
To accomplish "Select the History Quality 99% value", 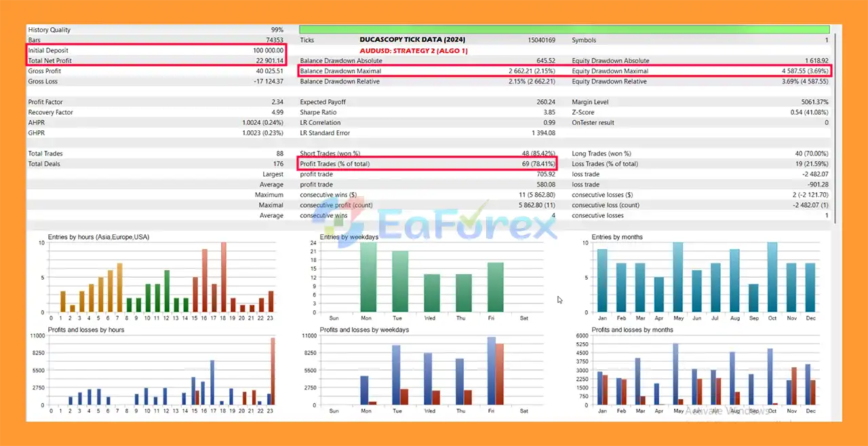I will [277, 30].
